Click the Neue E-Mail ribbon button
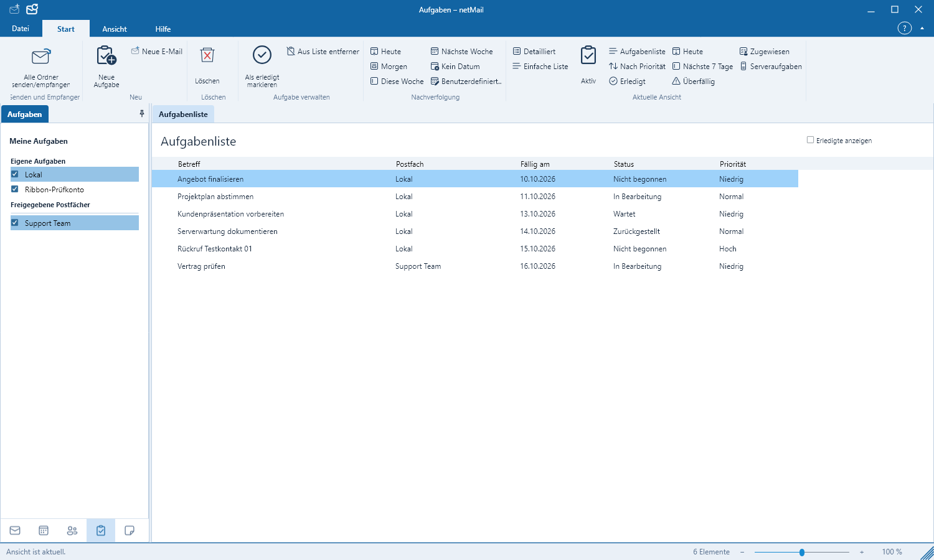The image size is (934, 560). [x=157, y=52]
